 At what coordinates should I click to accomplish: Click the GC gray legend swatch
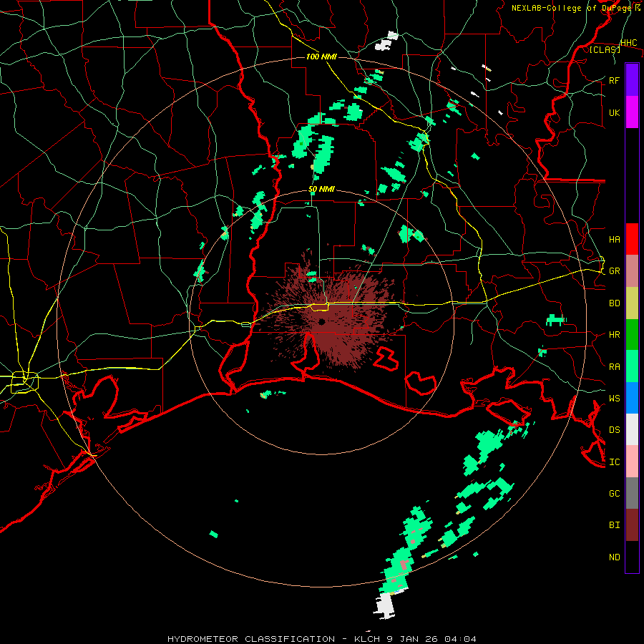(x=632, y=493)
